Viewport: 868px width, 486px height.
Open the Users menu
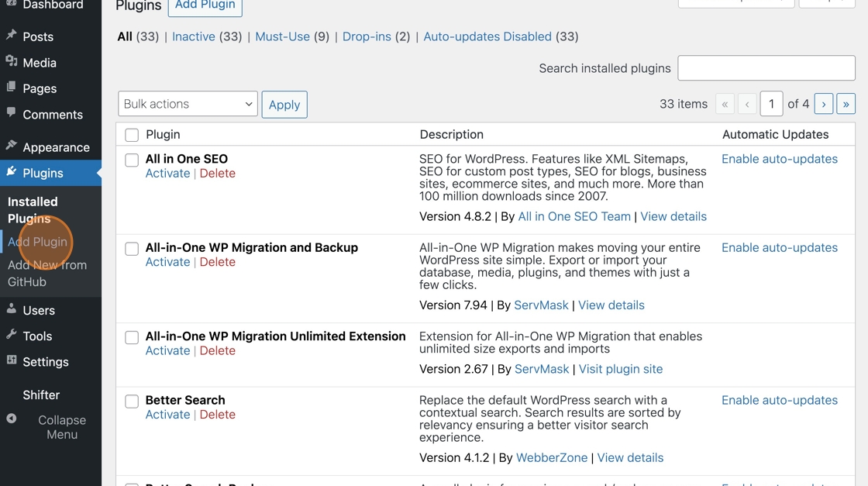click(x=39, y=311)
